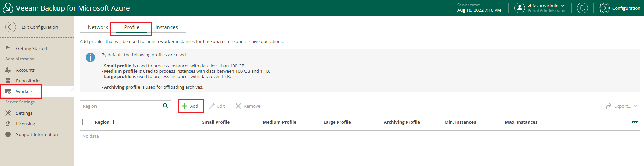Click the user avatar icon
This screenshot has width=644, height=166.
tap(520, 8)
